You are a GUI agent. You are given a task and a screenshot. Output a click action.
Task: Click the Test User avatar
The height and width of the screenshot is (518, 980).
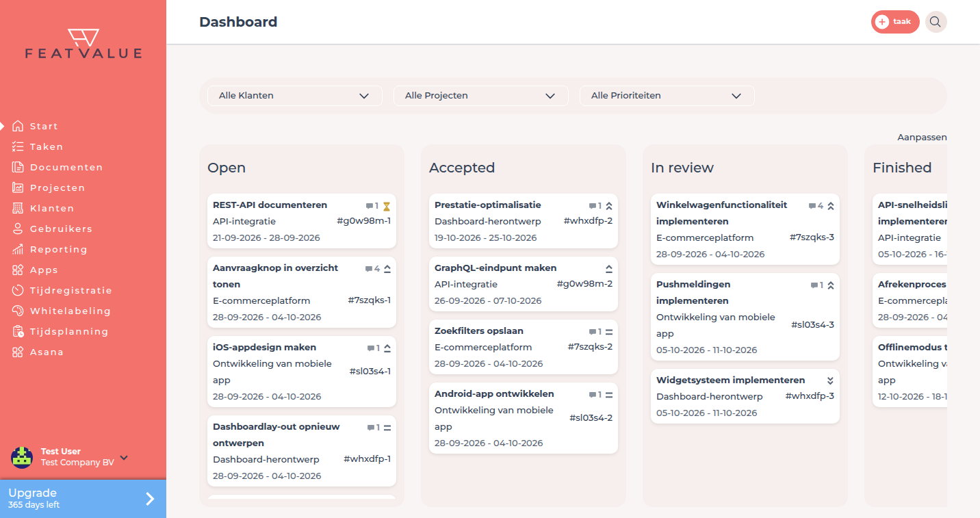(x=22, y=457)
